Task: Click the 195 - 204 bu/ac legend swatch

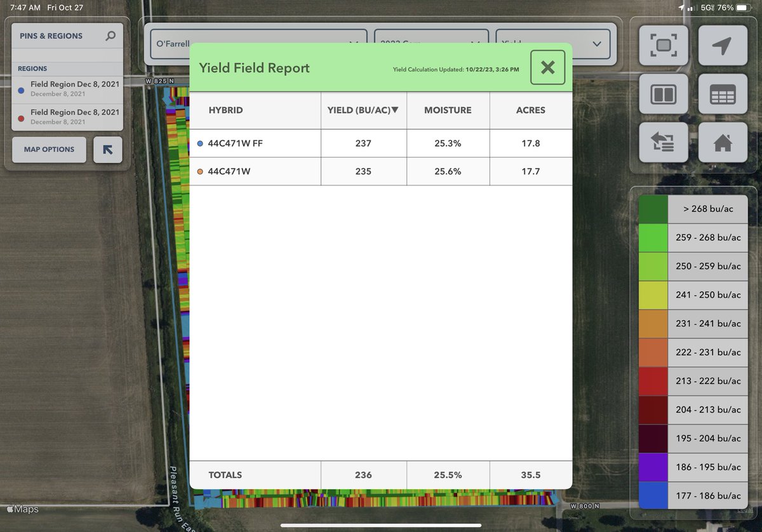Action: pos(653,438)
